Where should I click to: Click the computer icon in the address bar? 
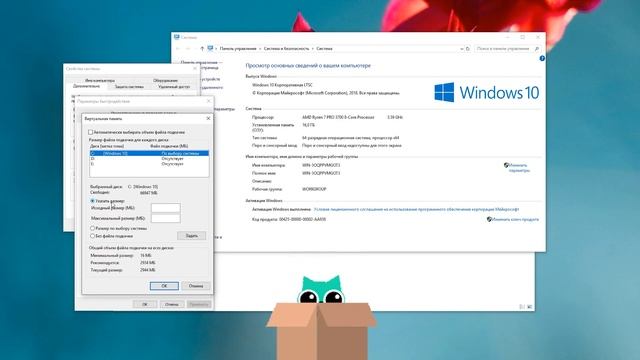[x=210, y=49]
